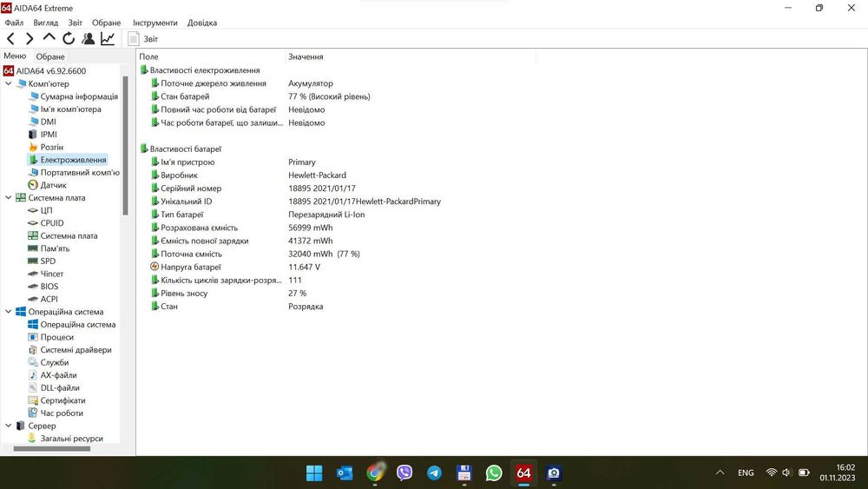This screenshot has width=868, height=489.
Task: Click the Звіт report button in toolbar
Action: pos(143,39)
